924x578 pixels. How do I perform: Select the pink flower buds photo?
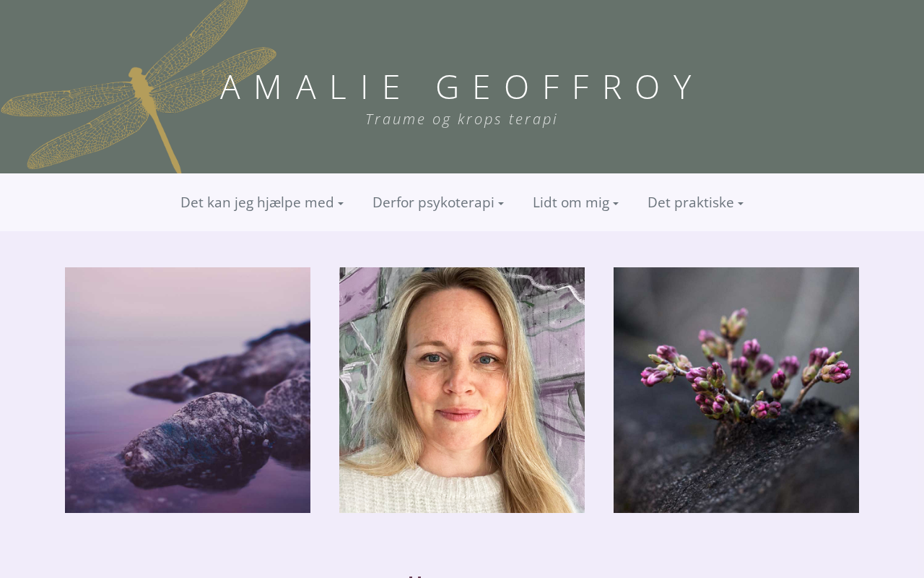click(x=736, y=390)
